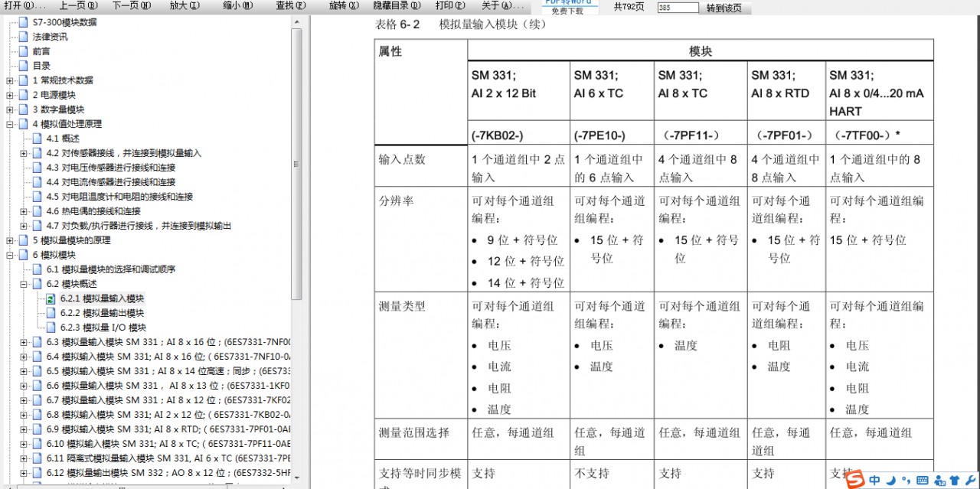The image size is (980, 489).
Task: Go to next page with 下一页(N)
Action: 131,5
